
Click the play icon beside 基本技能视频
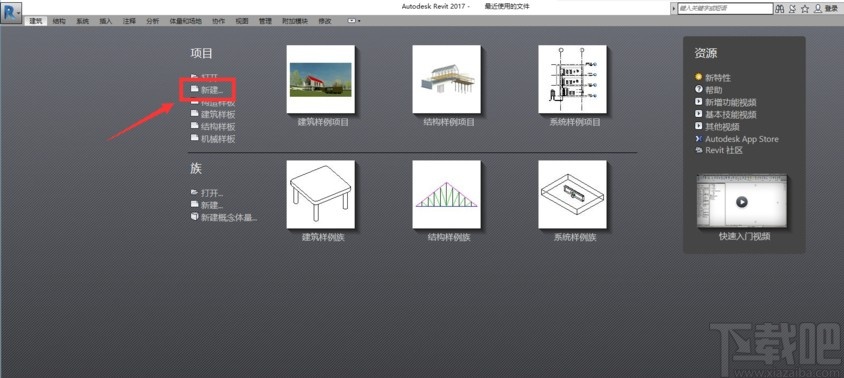[x=699, y=114]
